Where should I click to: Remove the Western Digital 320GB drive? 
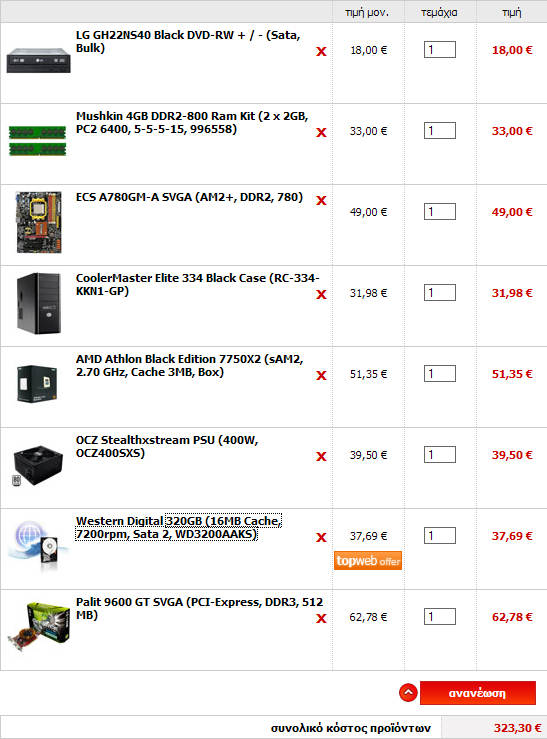(x=321, y=537)
